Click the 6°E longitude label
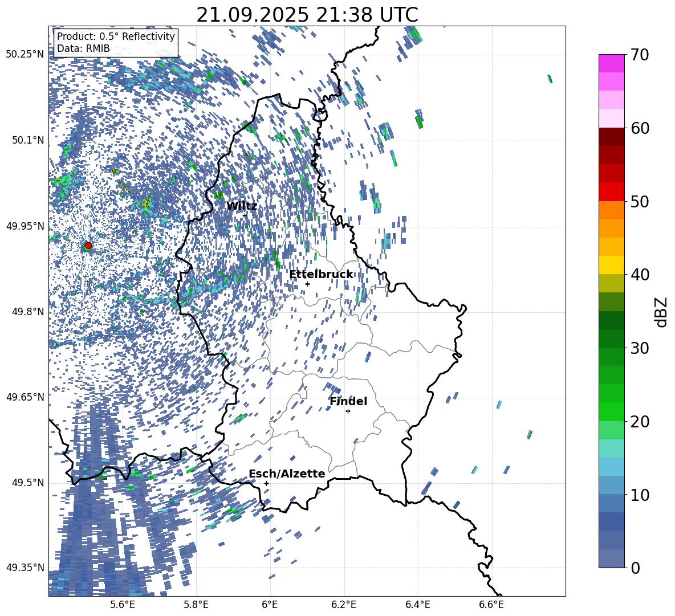This screenshot has height=616, width=675. click(270, 605)
